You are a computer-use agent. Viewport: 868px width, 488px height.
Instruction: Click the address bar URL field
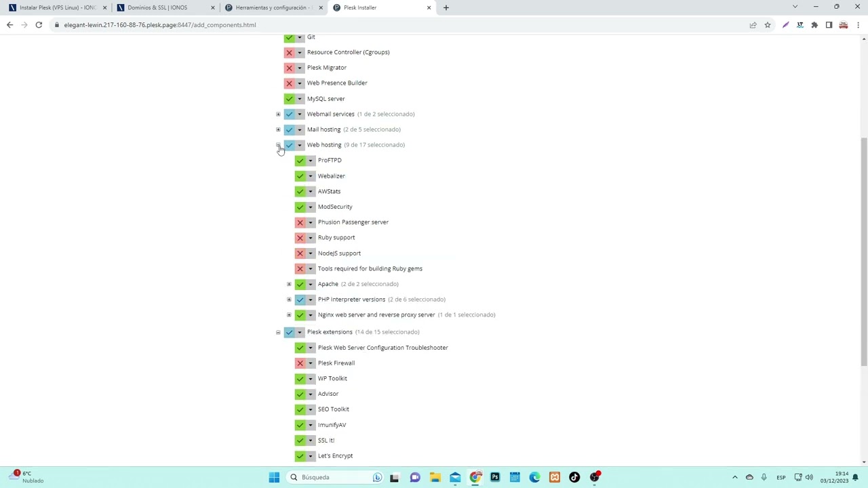click(x=400, y=25)
